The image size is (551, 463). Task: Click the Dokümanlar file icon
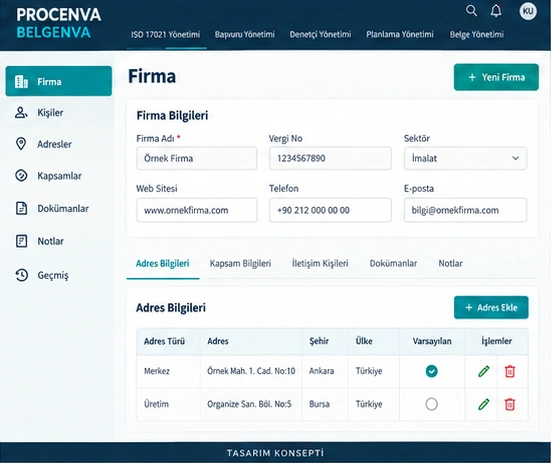click(x=21, y=208)
